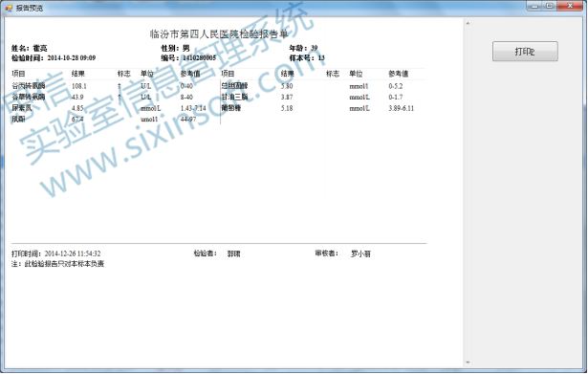Click the 检验时间 date value
Image resolution: width=588 pixels, height=374 pixels.
click(x=72, y=57)
